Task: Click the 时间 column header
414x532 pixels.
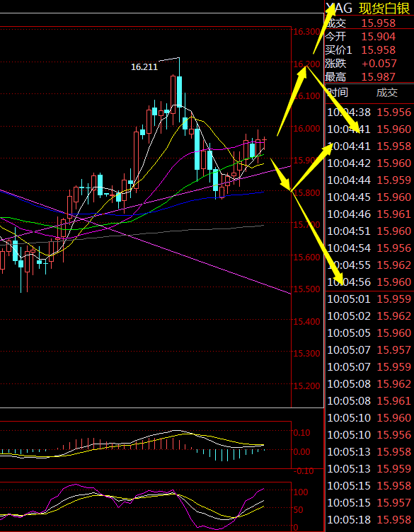Action: coord(338,93)
